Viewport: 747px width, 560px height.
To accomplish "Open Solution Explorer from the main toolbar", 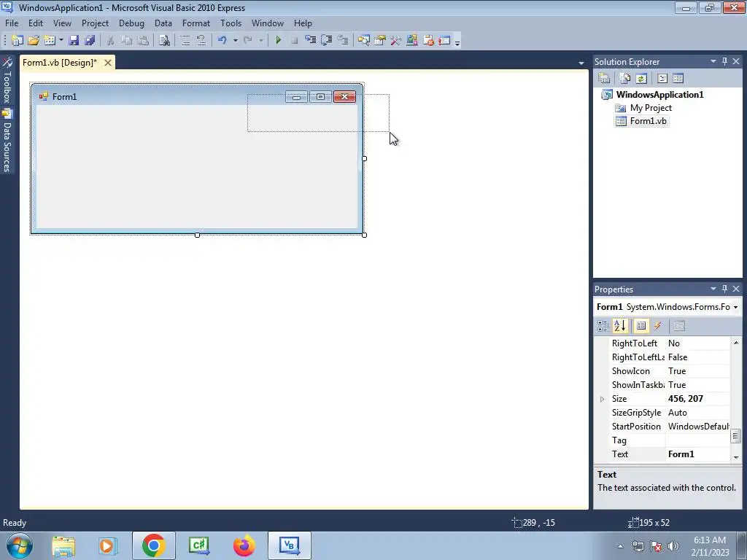I will (x=364, y=41).
